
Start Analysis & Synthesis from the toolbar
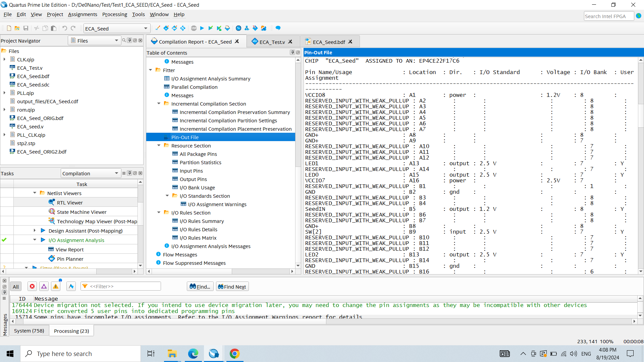coord(210,28)
